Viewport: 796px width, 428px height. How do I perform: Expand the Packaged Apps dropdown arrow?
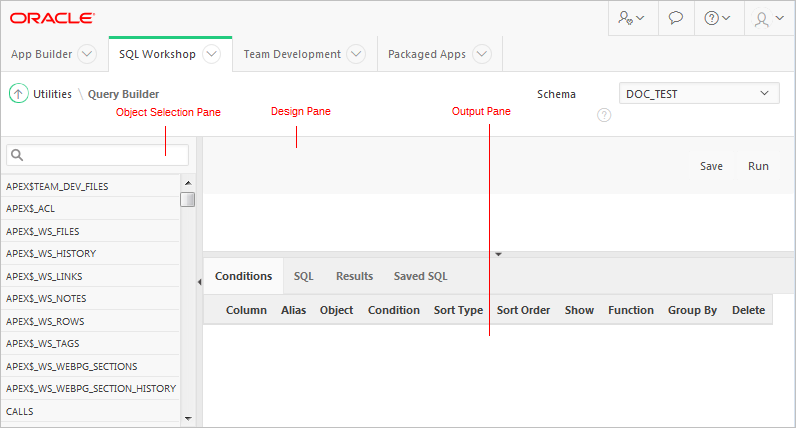[481, 54]
